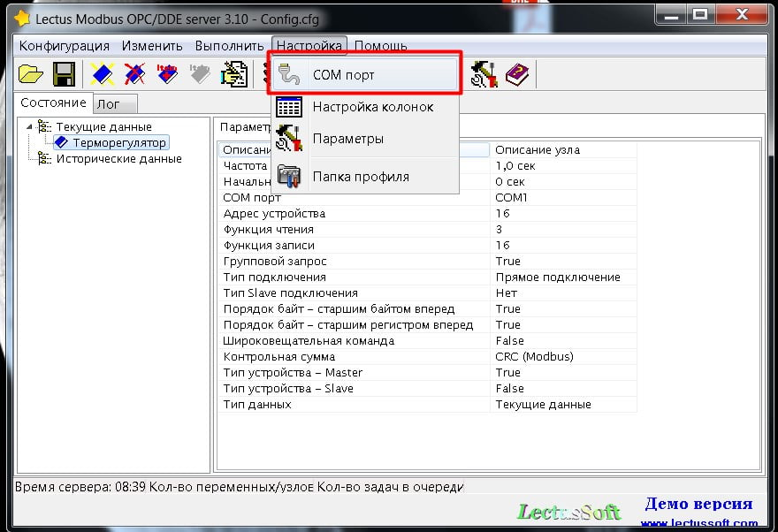Click Кол-во переменных/узлов status entry
Screen dimensions: 778x532
point(232,487)
